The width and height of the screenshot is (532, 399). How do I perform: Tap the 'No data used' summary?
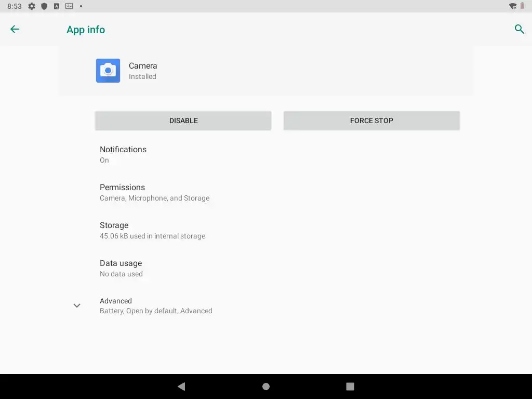pos(121,274)
